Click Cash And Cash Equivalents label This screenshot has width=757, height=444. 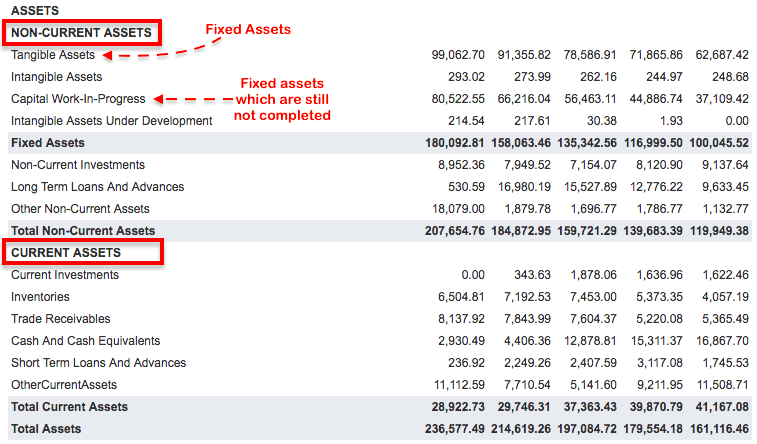coord(85,341)
